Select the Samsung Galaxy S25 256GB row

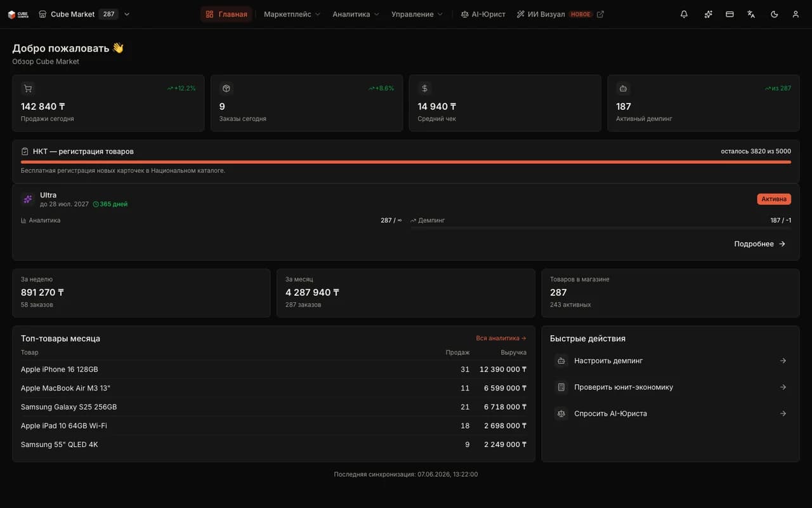click(x=273, y=407)
